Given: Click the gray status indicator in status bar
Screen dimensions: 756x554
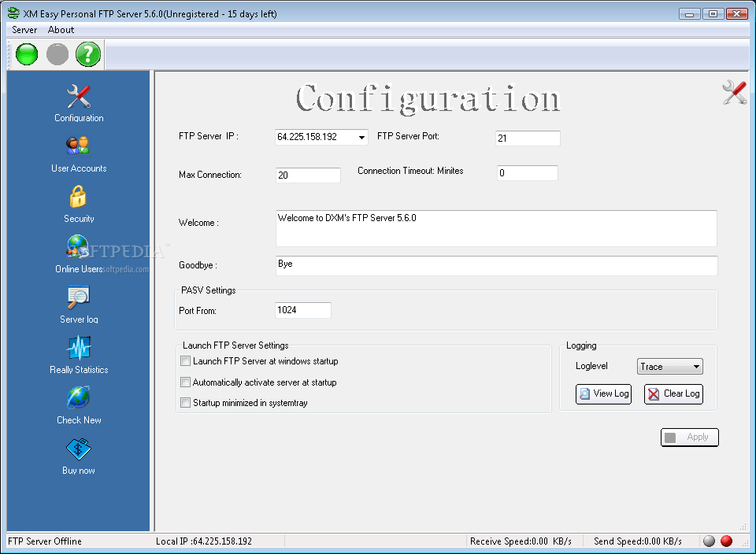Looking at the screenshot, I should [x=709, y=541].
